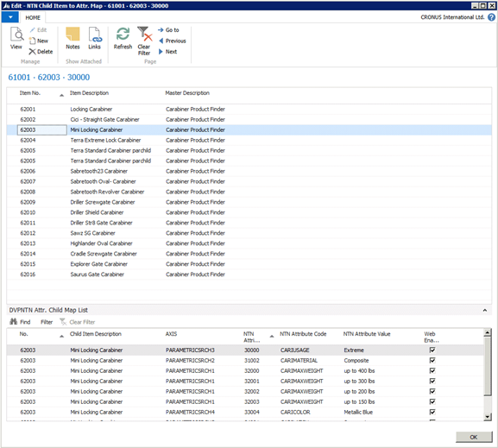Open the help question mark icon
Image resolution: width=498 pixels, height=448 pixels.
pyautogui.click(x=491, y=17)
